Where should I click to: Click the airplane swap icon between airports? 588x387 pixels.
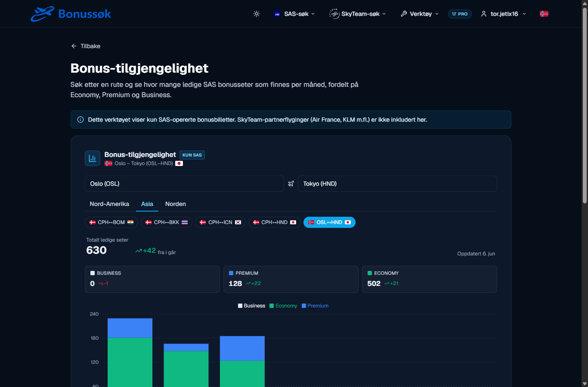tap(291, 184)
